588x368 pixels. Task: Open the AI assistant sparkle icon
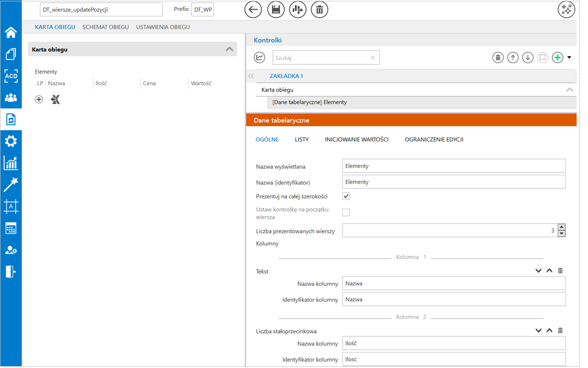pos(566,10)
